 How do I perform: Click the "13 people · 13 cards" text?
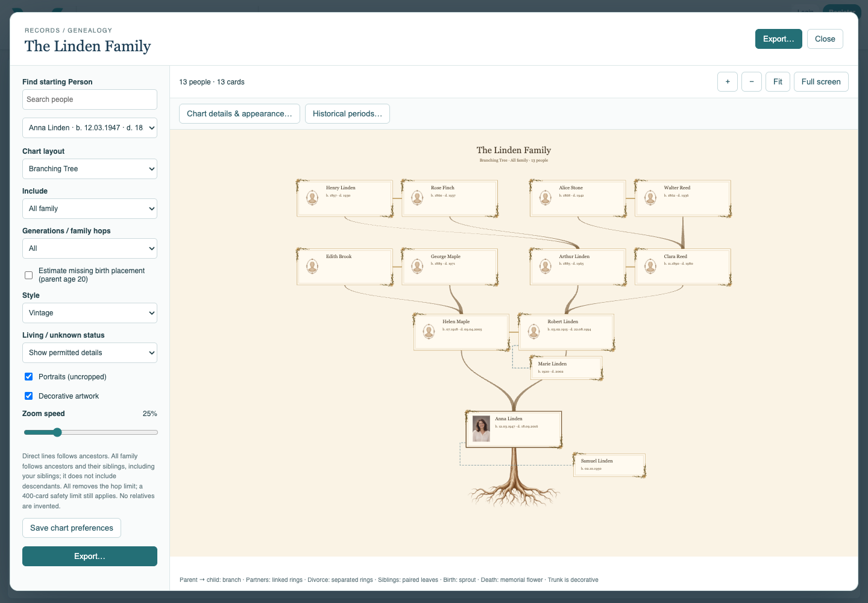tap(212, 82)
